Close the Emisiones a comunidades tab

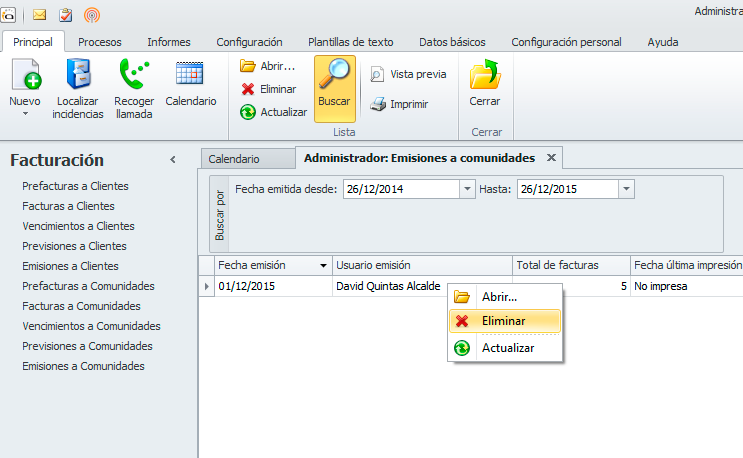(x=551, y=158)
